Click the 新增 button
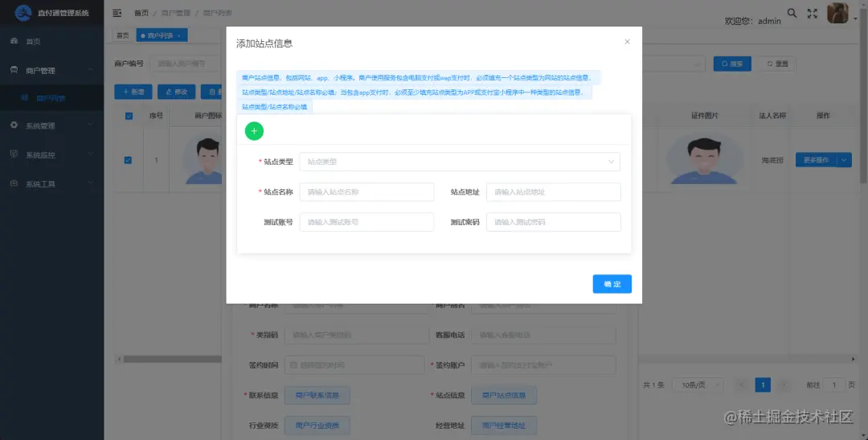Image resolution: width=868 pixels, height=440 pixels. click(x=133, y=92)
